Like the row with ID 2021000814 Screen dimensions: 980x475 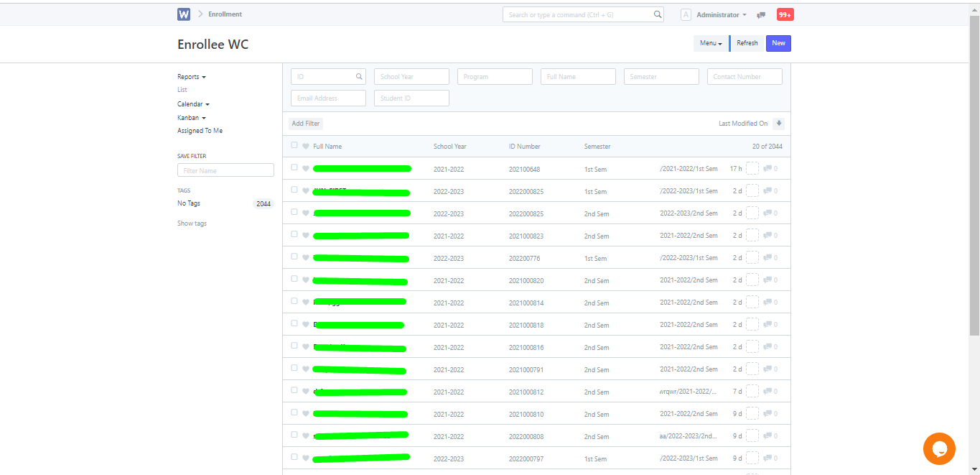(x=305, y=303)
